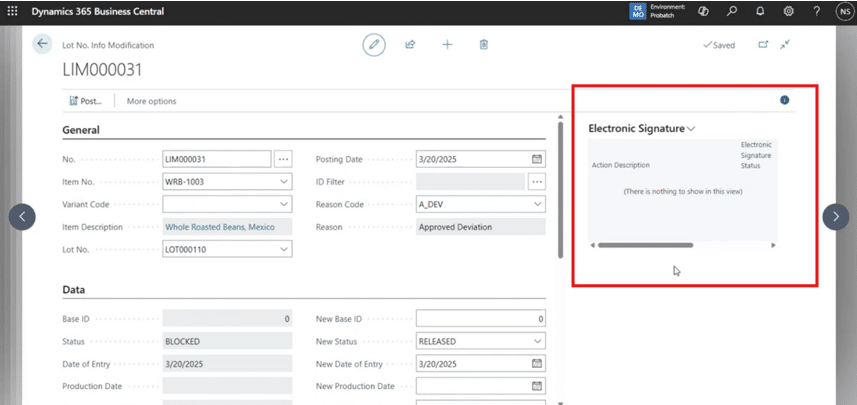Open page in new window icon
The image size is (857, 405).
click(763, 45)
